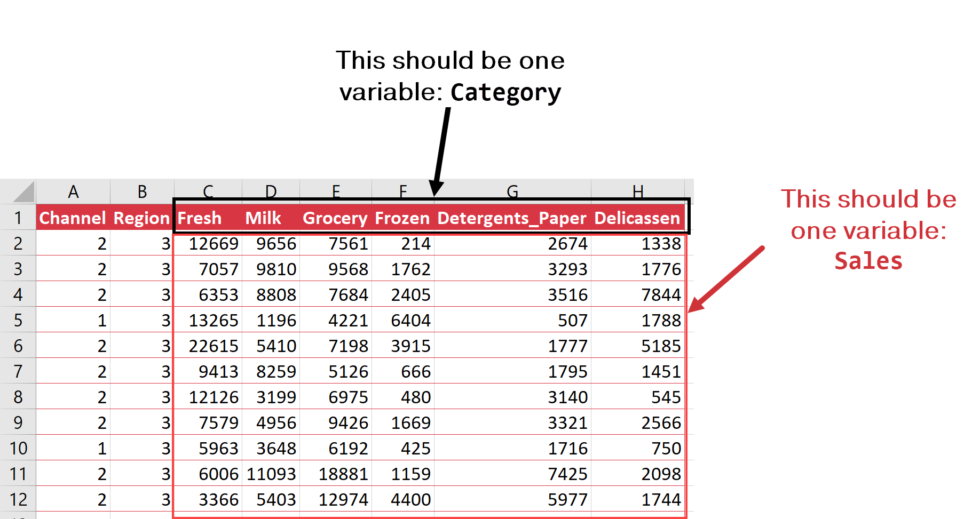Select row number 5
The image size is (980, 519).
tap(18, 320)
